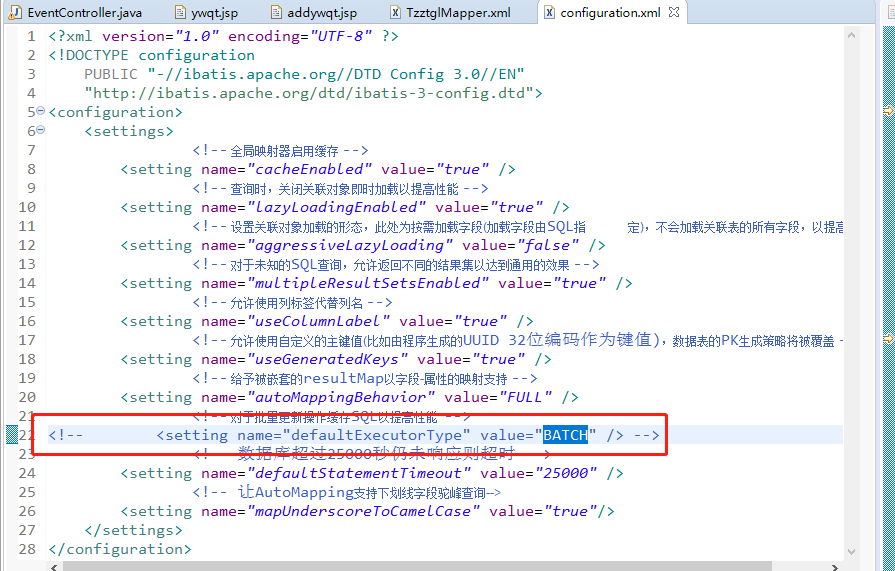Click the false value of aggressiveLazyLoading
895x571 pixels.
point(547,246)
